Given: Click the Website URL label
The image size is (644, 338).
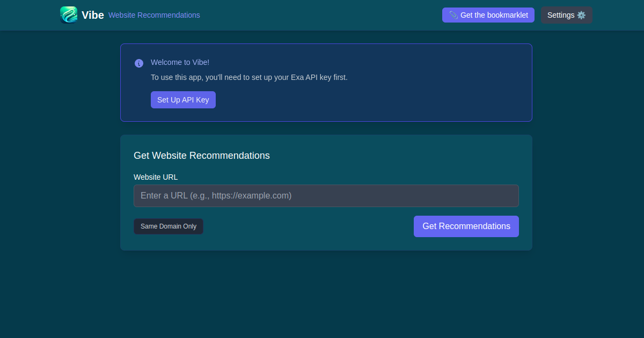Looking at the screenshot, I should tap(156, 177).
